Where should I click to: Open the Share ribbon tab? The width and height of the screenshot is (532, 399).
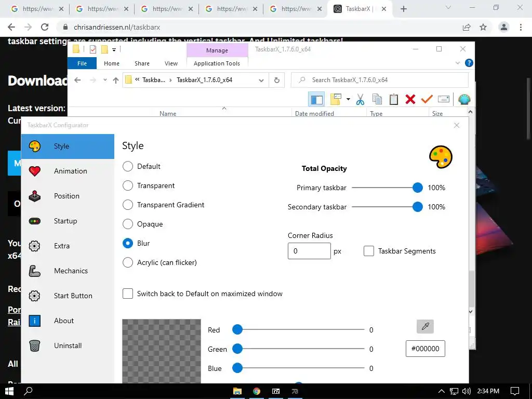[x=142, y=63]
